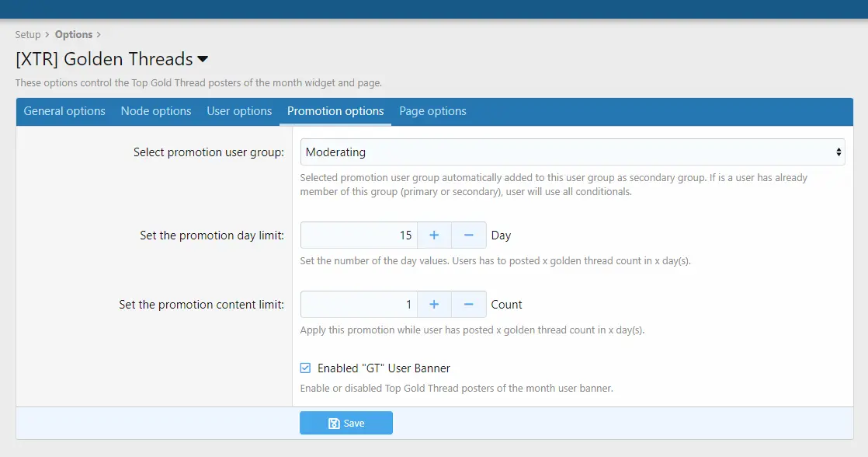Switch to the Node options tab
This screenshot has height=457, width=868.
tap(156, 111)
